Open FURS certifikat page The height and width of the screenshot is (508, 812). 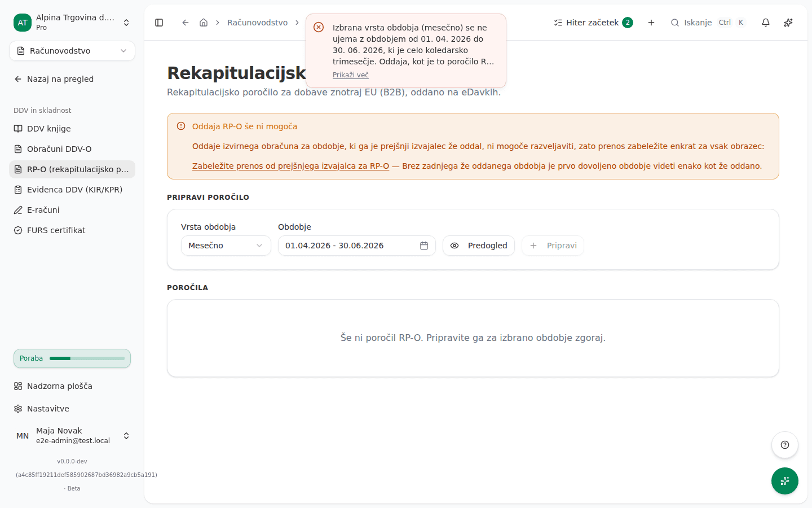[x=72, y=230]
